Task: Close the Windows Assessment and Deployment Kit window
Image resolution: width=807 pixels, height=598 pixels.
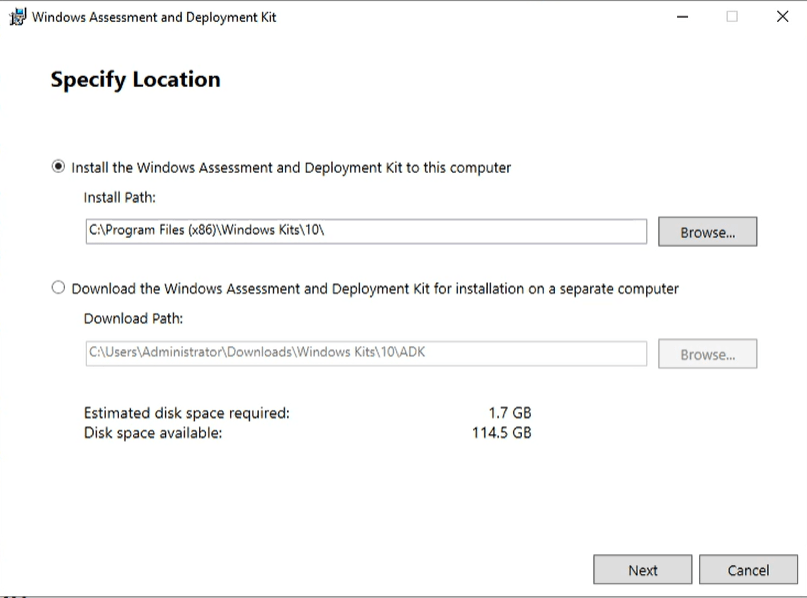Action: click(783, 17)
